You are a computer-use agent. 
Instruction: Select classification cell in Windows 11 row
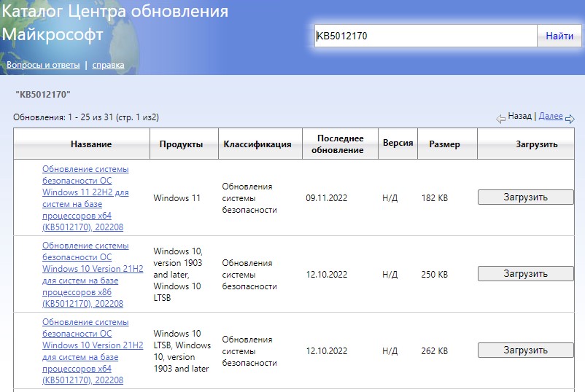(x=249, y=198)
